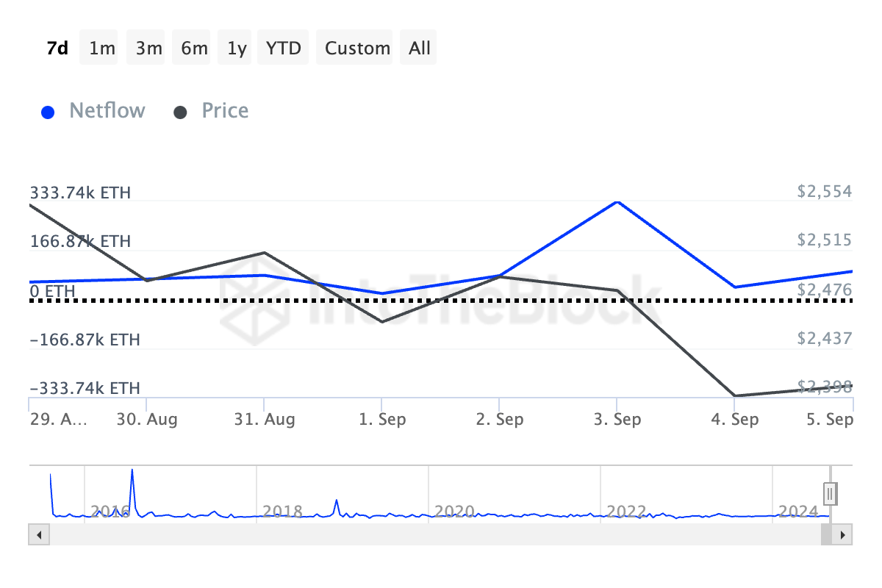Screen dimensions: 882x588
Task: Choose the 3m time range
Action: click(x=148, y=49)
